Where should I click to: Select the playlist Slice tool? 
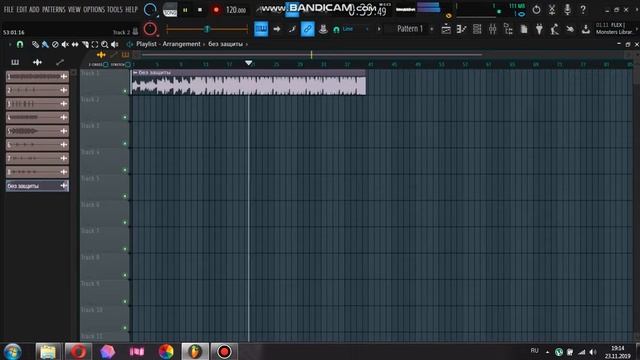(85, 44)
